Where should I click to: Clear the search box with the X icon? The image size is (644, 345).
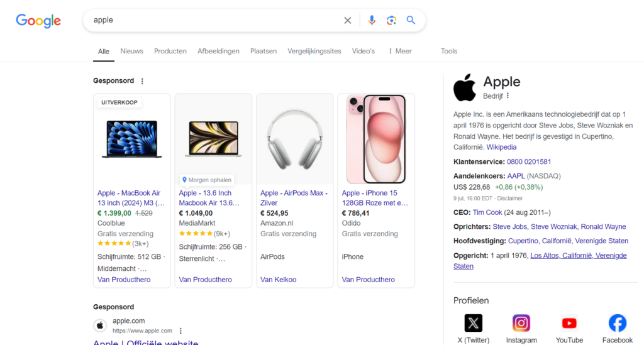[x=347, y=20]
